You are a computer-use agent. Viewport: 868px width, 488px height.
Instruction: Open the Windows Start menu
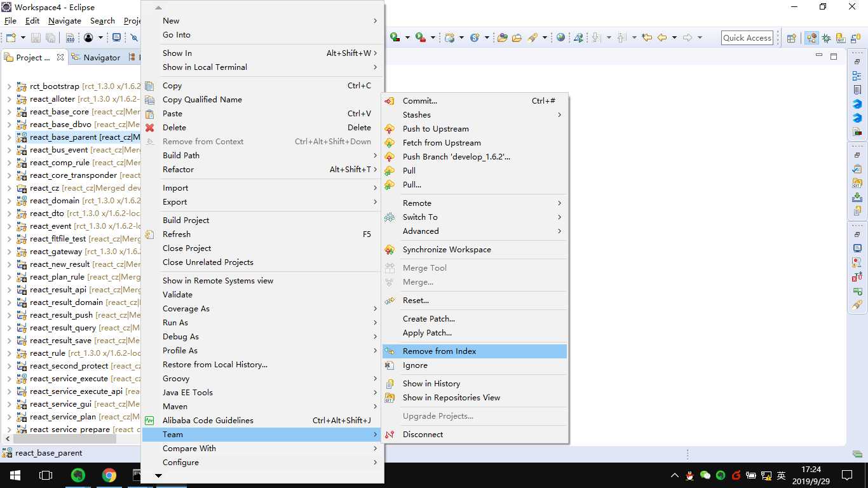pyautogui.click(x=15, y=475)
